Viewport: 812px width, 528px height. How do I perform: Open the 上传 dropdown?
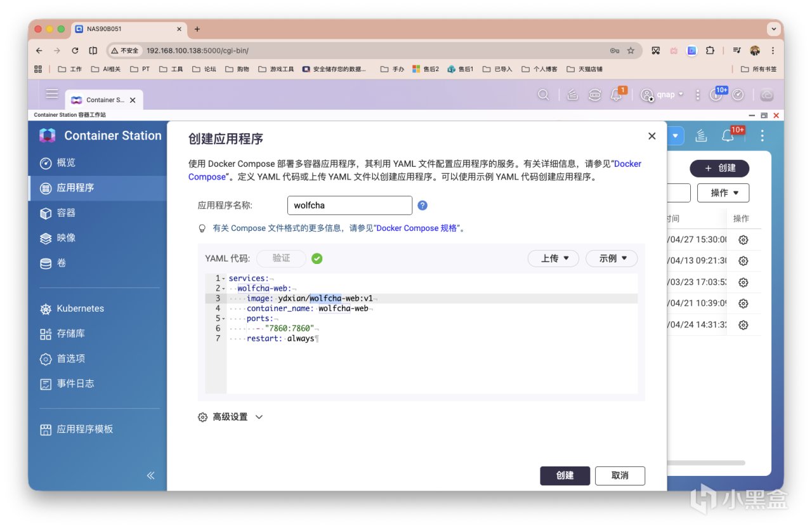553,258
